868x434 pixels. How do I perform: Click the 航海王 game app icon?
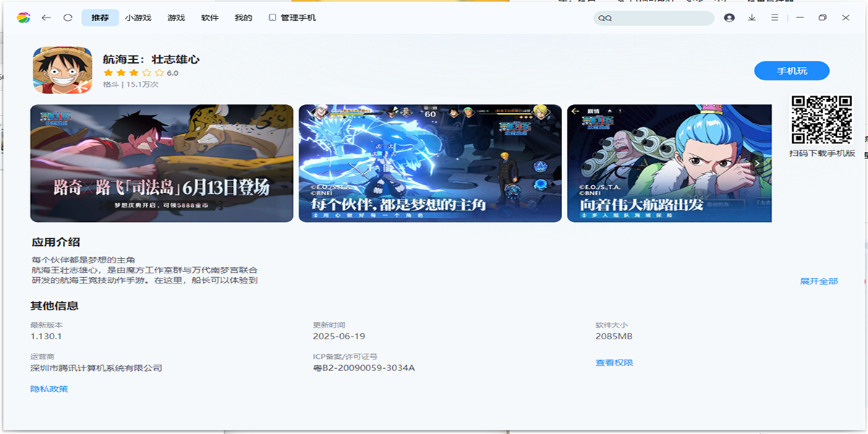click(62, 70)
